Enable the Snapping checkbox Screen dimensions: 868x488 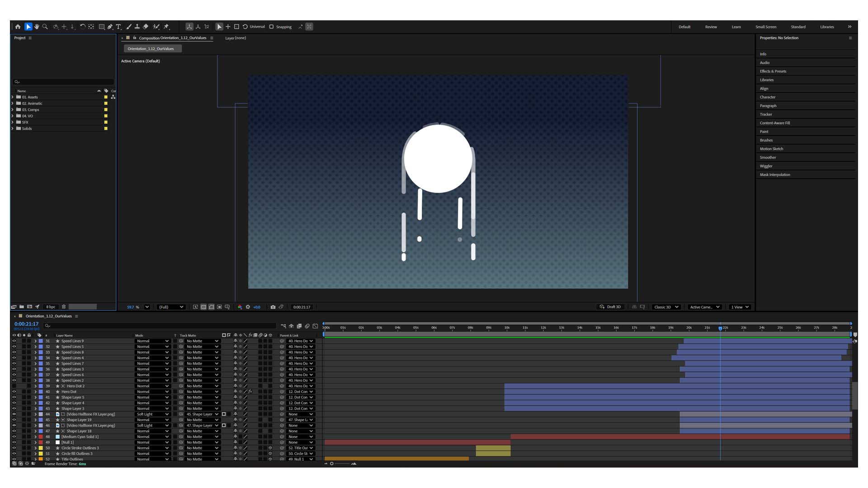pos(272,27)
